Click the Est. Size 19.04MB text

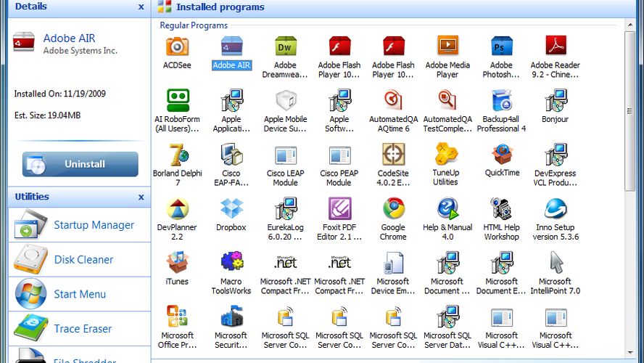click(x=48, y=115)
